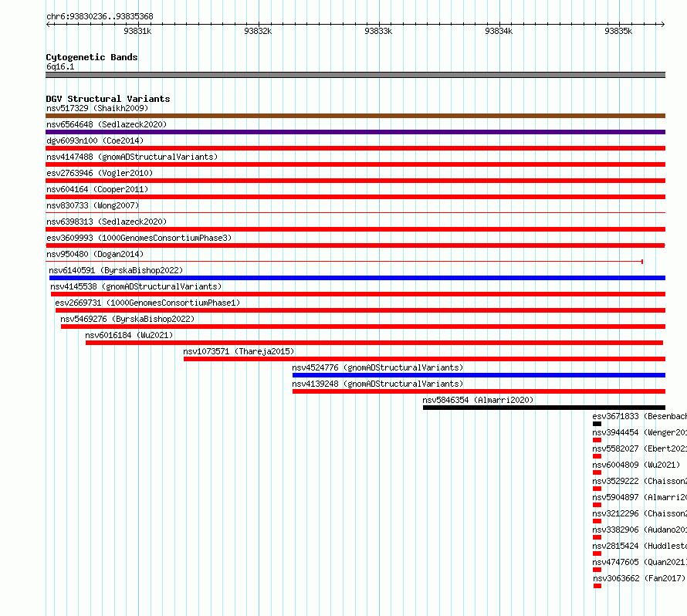Click the thin red nsv830733 variant line

click(x=355, y=213)
